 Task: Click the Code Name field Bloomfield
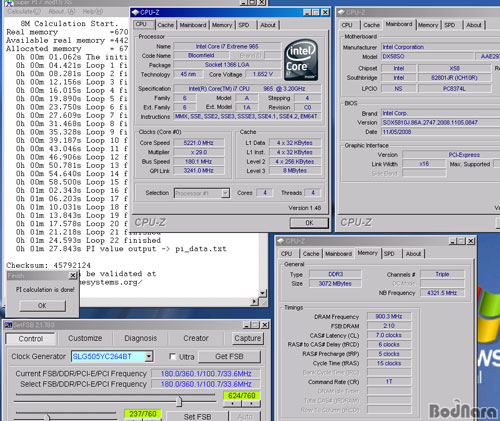(201, 55)
